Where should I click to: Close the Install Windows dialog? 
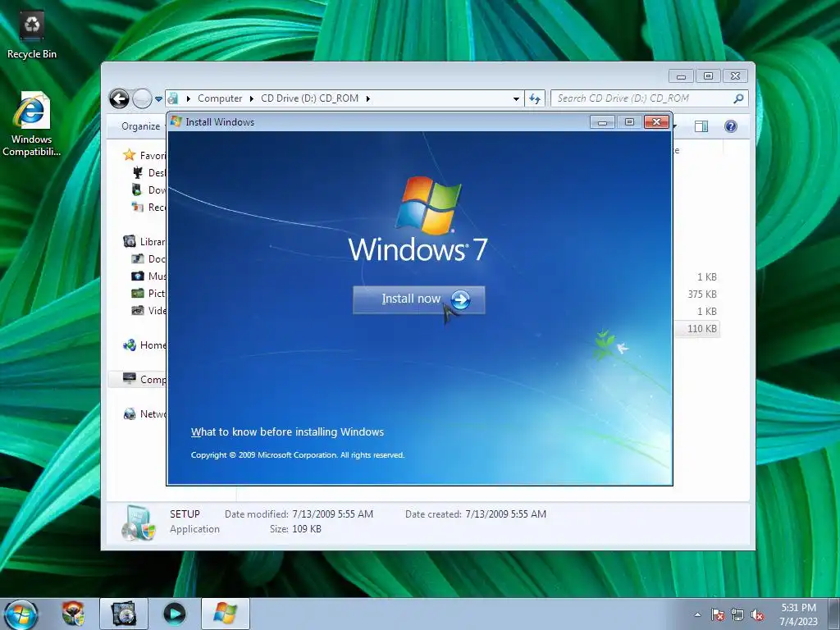(x=656, y=122)
